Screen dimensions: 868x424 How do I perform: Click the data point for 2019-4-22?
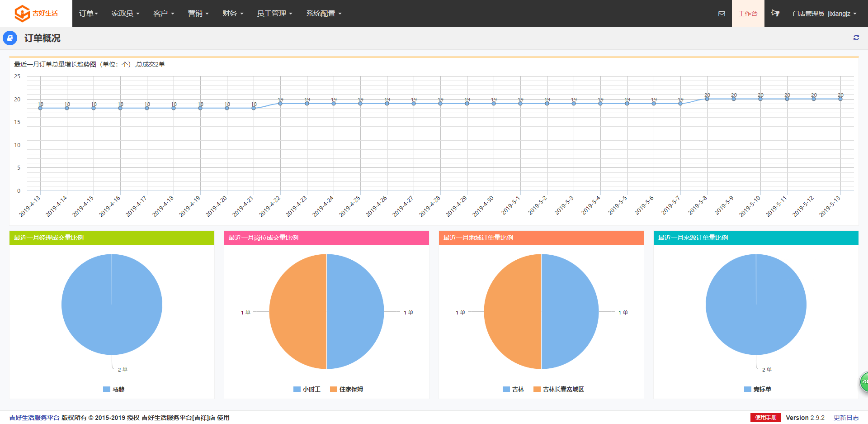[x=280, y=104]
